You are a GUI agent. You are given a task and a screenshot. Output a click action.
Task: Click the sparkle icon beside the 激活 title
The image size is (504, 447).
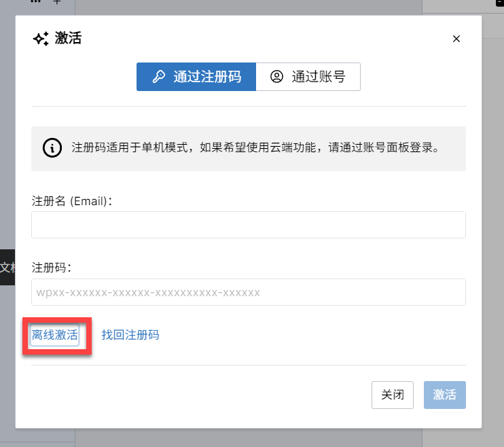(41, 39)
